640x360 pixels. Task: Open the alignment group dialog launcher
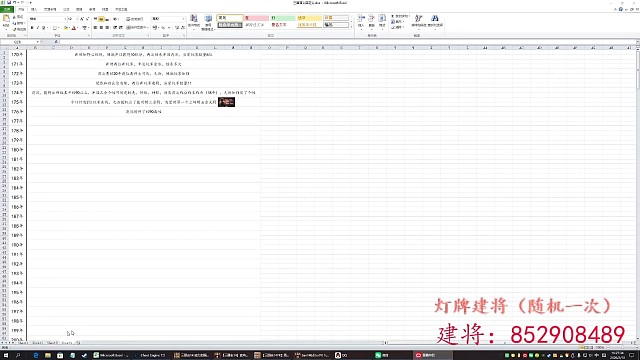(x=148, y=36)
